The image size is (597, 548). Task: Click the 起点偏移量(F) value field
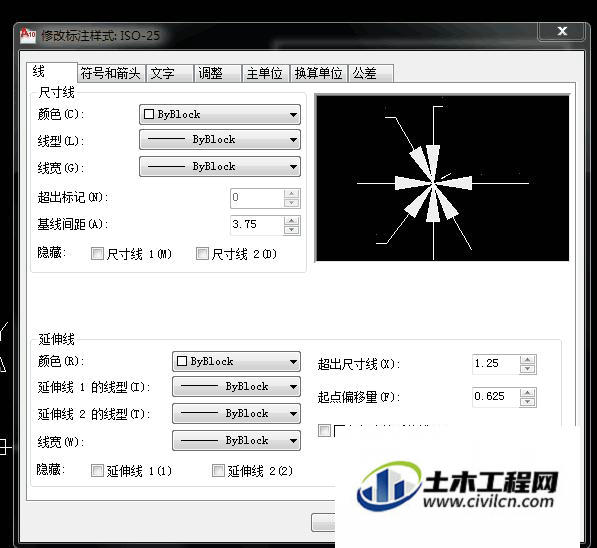click(x=496, y=397)
